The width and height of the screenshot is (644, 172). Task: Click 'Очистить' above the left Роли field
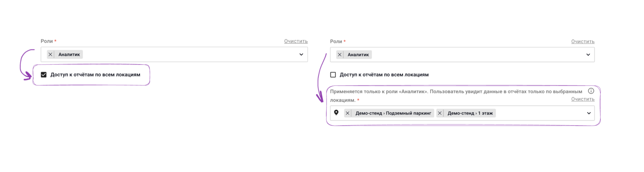point(296,41)
